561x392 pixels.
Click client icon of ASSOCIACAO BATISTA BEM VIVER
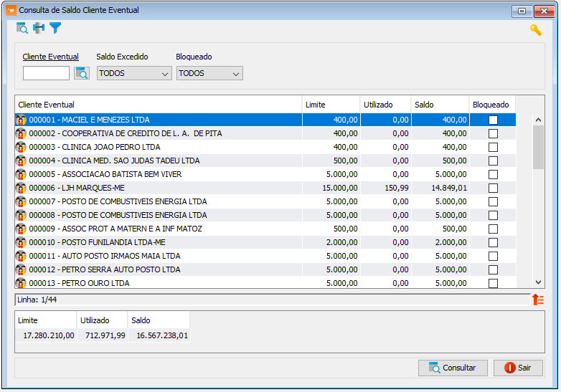(x=21, y=174)
